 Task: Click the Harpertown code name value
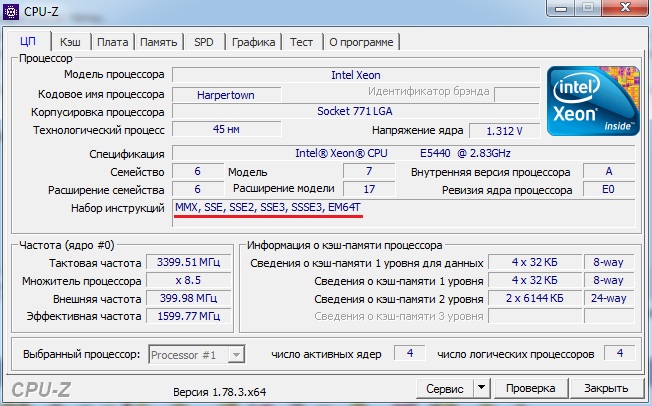(x=226, y=95)
